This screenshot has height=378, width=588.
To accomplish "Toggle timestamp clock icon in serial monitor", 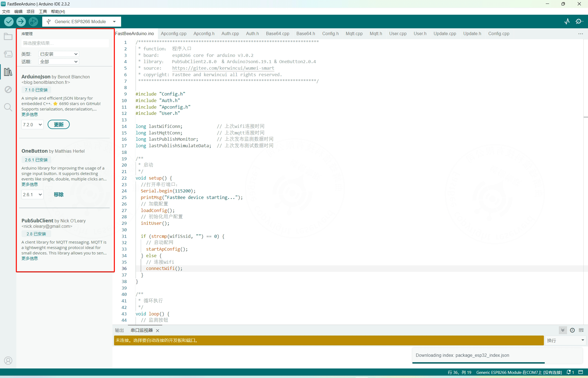I will point(572,330).
